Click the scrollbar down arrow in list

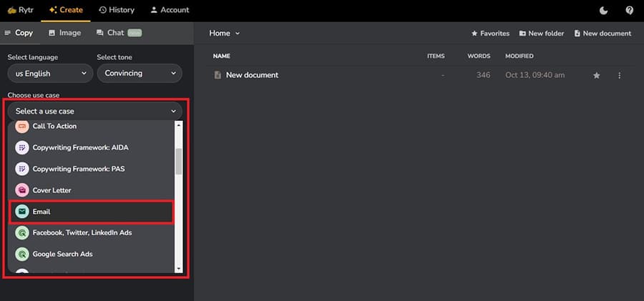178,269
